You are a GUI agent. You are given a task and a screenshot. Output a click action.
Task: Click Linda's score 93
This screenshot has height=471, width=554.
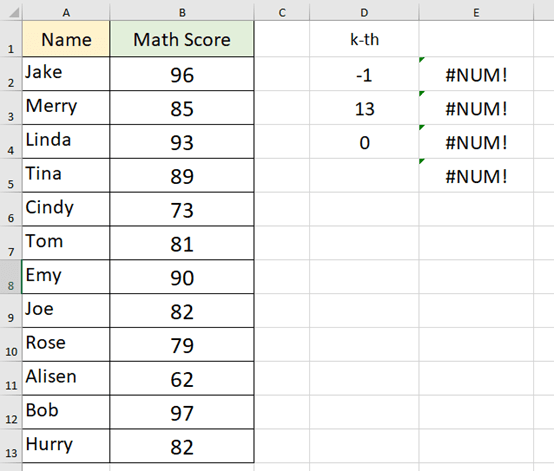click(x=182, y=141)
